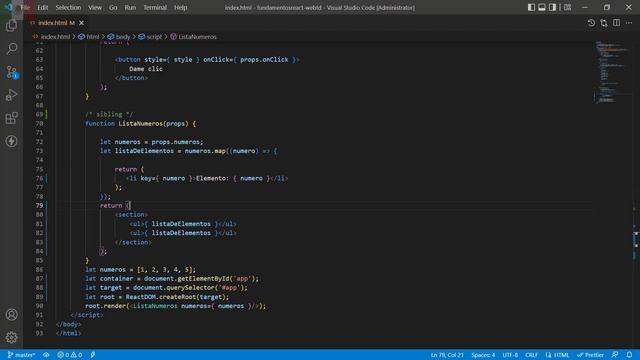Open the Go menu
The image size is (640, 360).
(113, 7)
